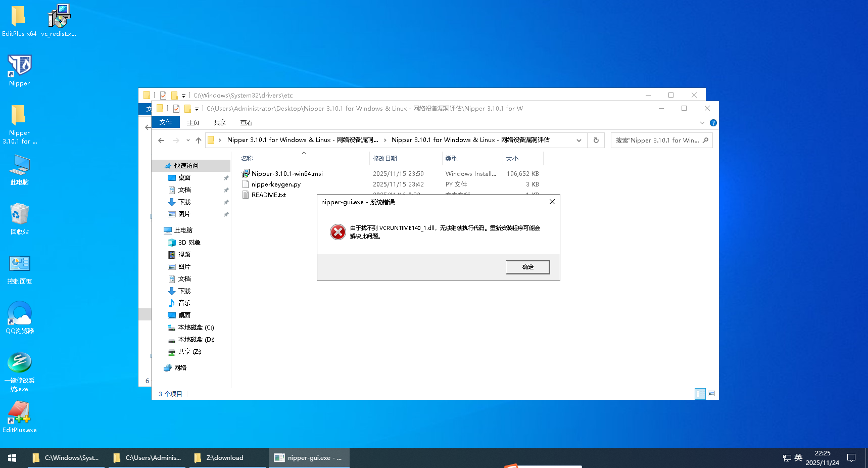The width and height of the screenshot is (868, 468).
Task: Expand the address bar history dropdown
Action: (x=579, y=141)
